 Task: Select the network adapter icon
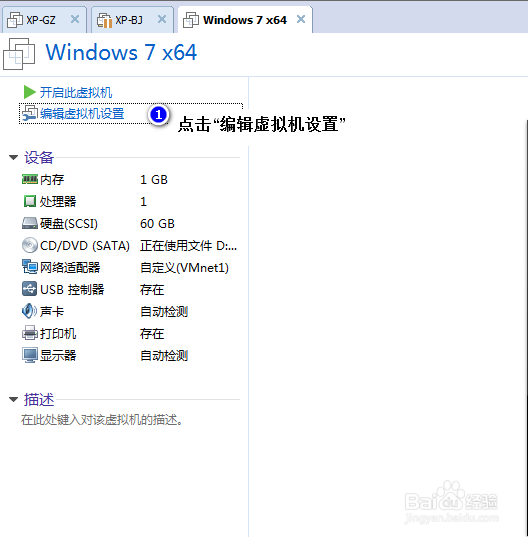[30, 267]
